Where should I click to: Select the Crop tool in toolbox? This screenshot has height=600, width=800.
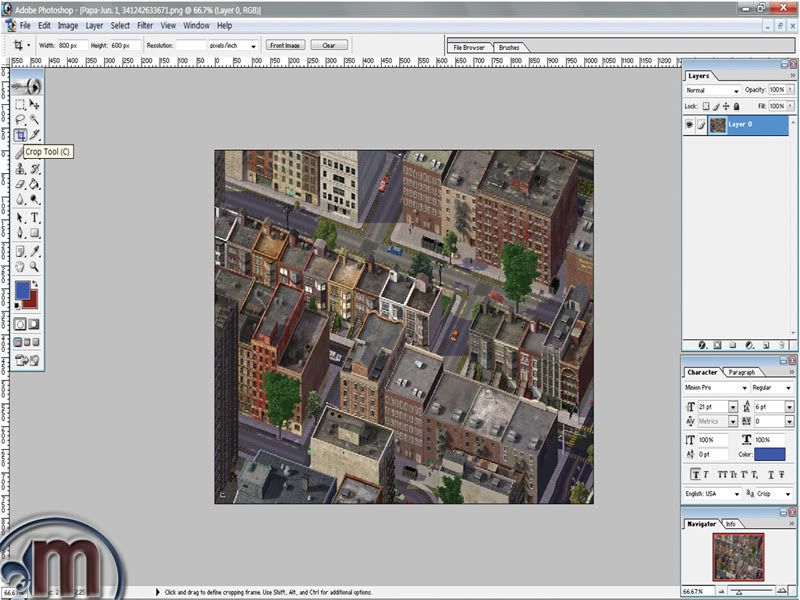(20, 135)
